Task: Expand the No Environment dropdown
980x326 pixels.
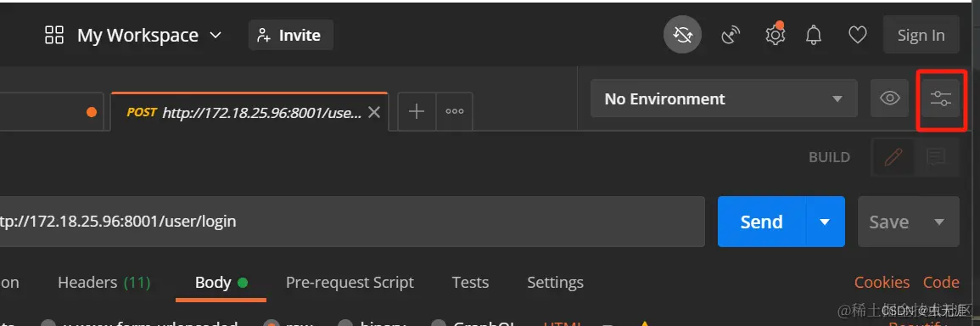Action: point(724,98)
